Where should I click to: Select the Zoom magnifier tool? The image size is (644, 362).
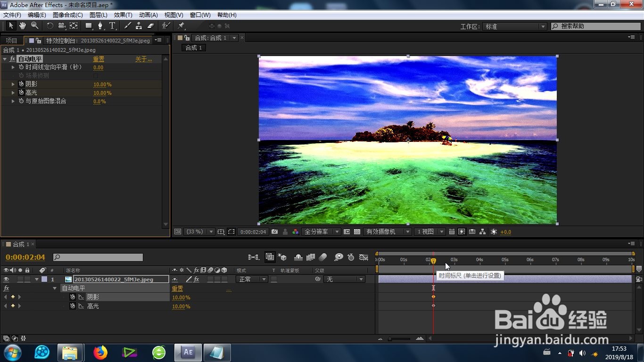pyautogui.click(x=34, y=25)
